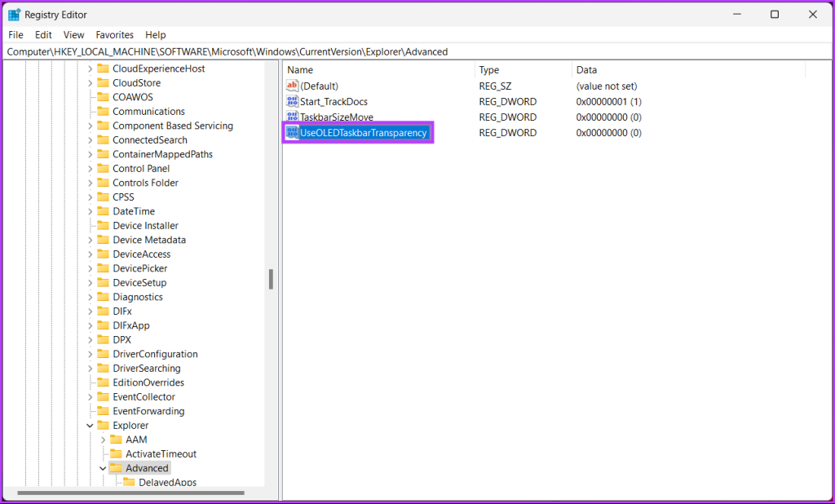Click the CloudStore folder icon
The image size is (835, 504).
coord(103,83)
